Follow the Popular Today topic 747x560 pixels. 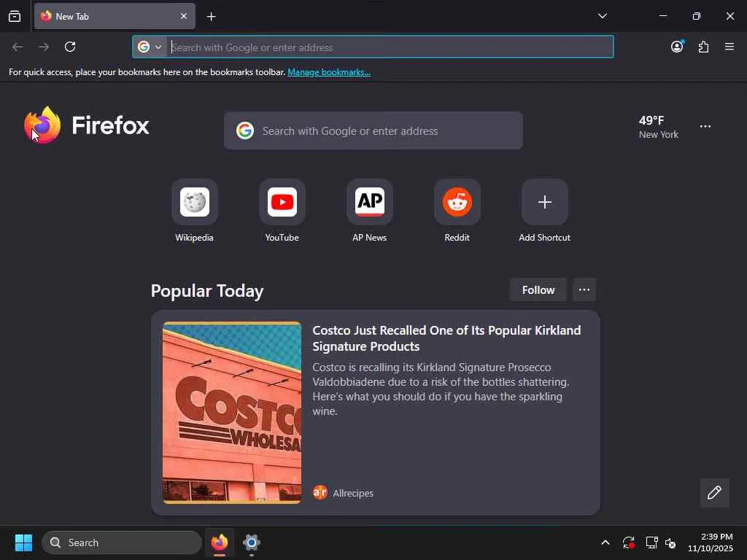pos(538,290)
